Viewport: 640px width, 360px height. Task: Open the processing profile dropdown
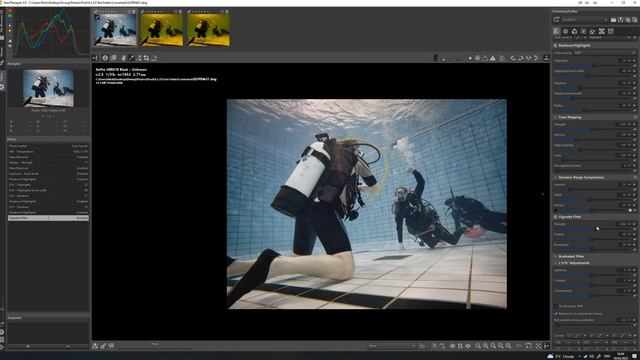585,20
